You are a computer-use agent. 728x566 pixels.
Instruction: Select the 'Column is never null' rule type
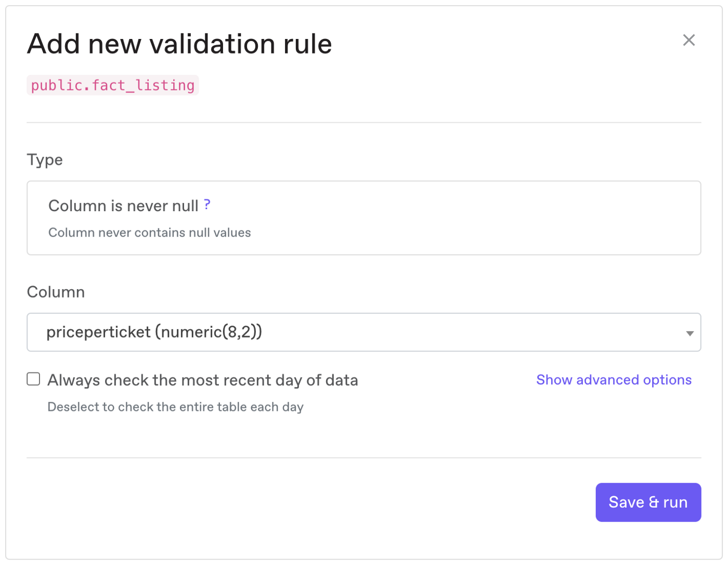coord(364,218)
